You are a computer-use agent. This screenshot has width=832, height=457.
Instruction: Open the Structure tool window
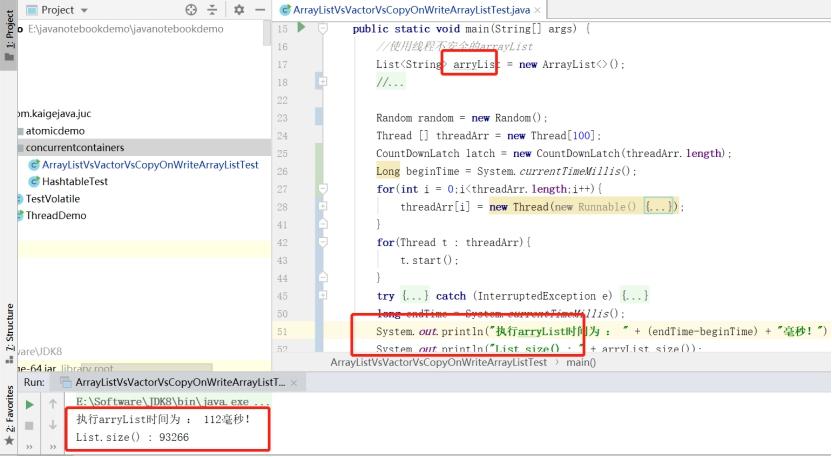tap(9, 333)
